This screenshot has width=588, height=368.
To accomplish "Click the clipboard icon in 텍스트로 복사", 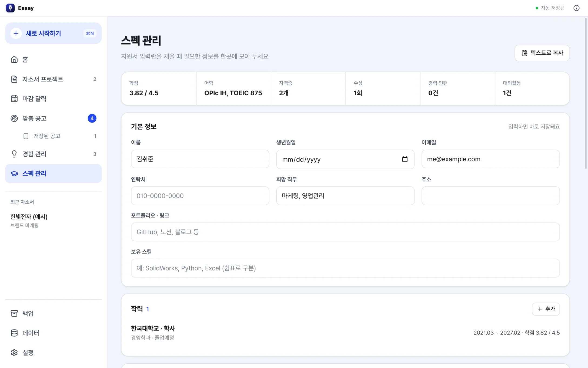I will click(524, 53).
